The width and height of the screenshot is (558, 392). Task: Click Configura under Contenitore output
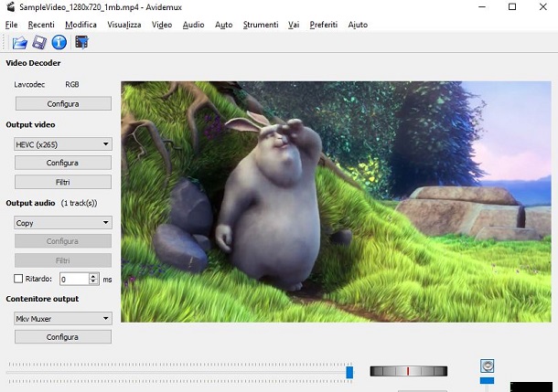tap(63, 337)
